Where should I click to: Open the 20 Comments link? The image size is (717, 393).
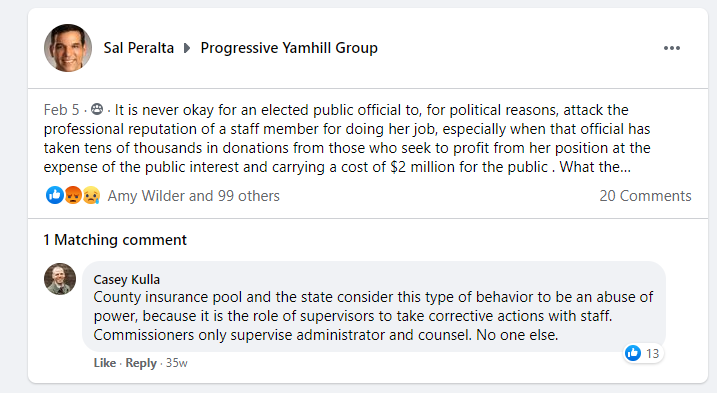pos(645,196)
